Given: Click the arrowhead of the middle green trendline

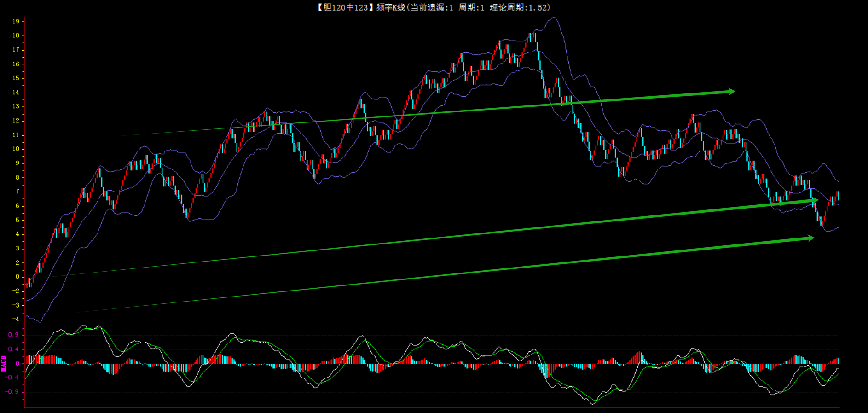Looking at the screenshot, I should tap(814, 200).
